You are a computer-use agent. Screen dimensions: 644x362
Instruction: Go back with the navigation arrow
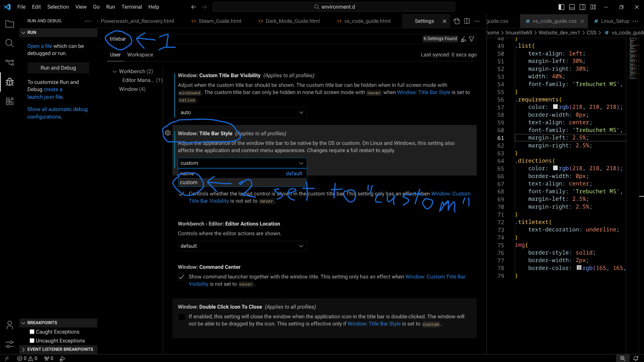(x=194, y=7)
